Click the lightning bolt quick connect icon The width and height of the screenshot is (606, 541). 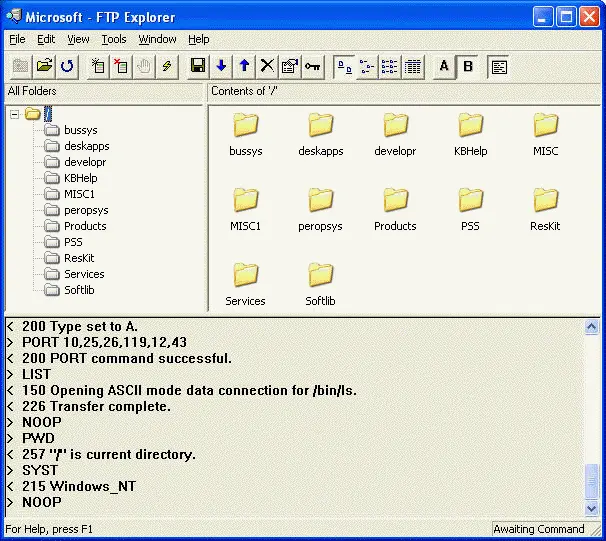[167, 66]
